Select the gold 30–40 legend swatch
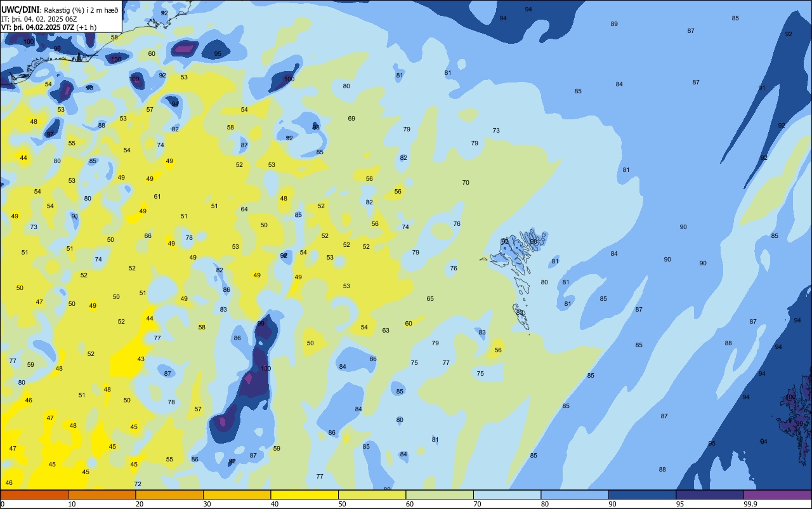This screenshot has height=509, width=812. point(237,494)
